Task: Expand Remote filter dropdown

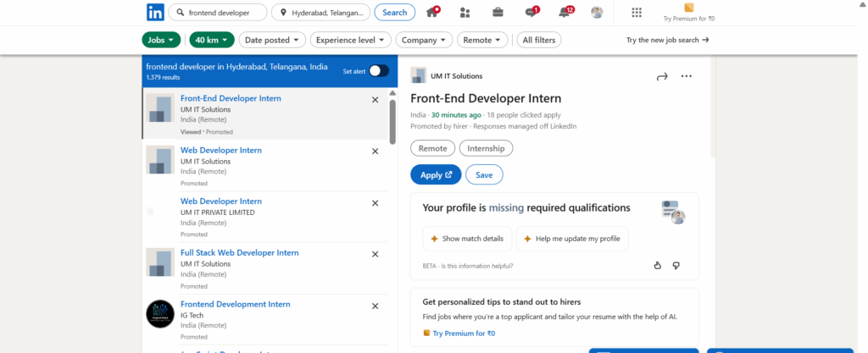Action: (x=482, y=40)
